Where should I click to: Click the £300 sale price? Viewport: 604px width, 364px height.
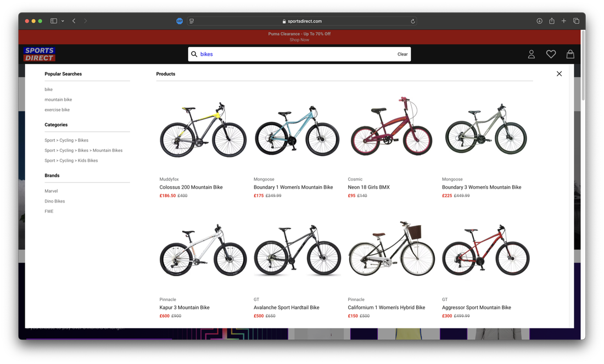(x=447, y=316)
